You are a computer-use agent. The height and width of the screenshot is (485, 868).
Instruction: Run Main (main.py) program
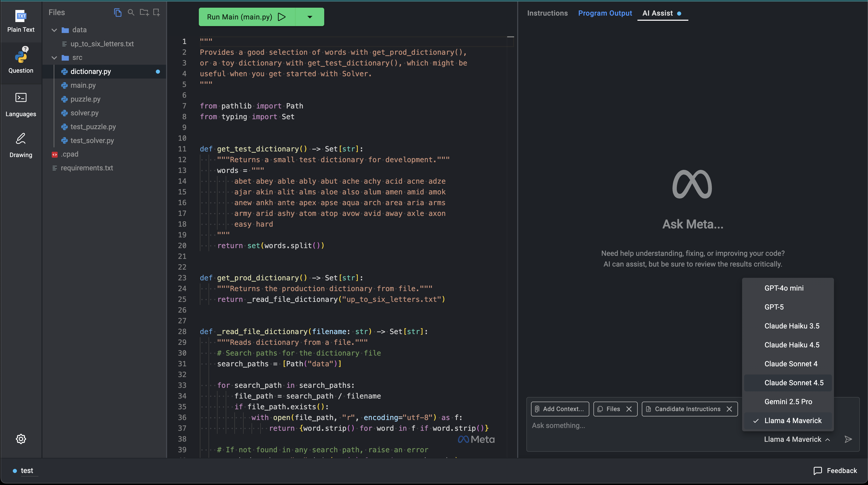point(247,17)
